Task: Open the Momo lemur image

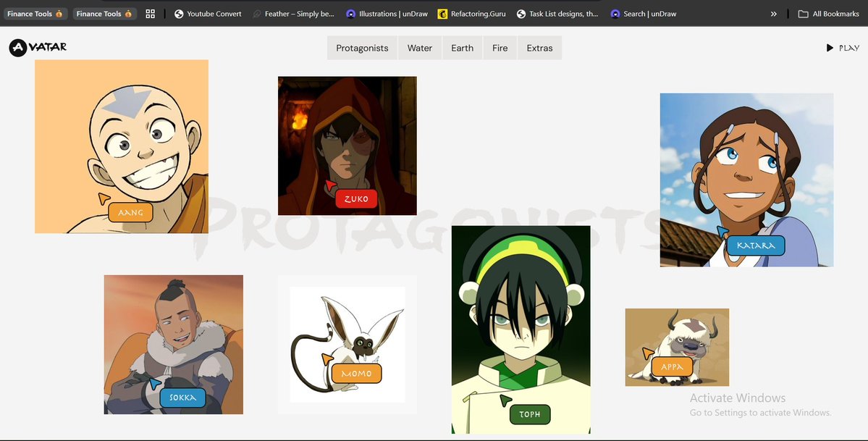Action: [347, 345]
